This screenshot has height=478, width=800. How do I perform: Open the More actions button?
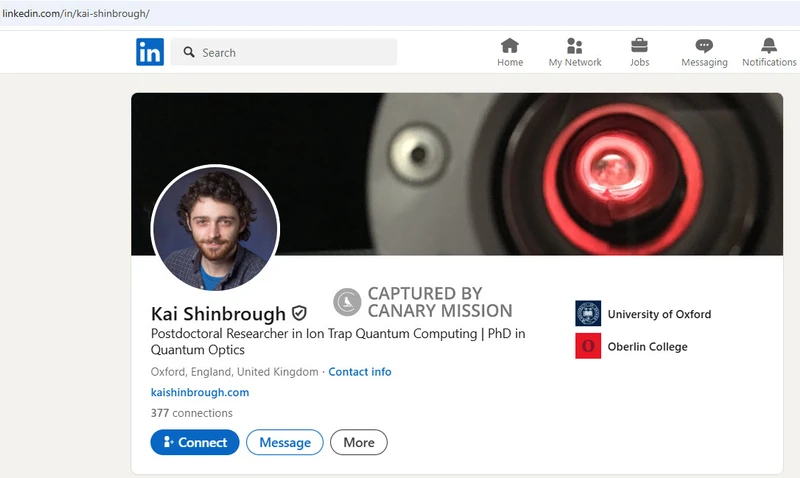[359, 442]
